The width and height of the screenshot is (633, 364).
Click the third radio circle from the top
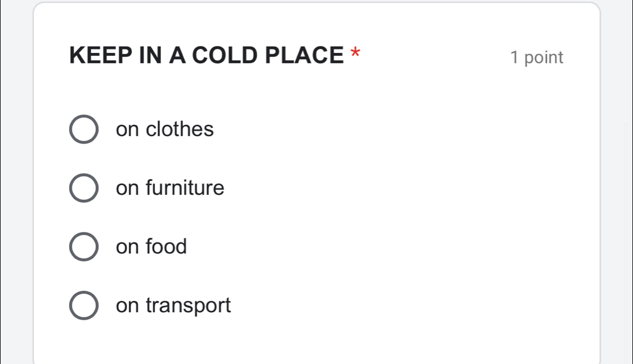84,247
